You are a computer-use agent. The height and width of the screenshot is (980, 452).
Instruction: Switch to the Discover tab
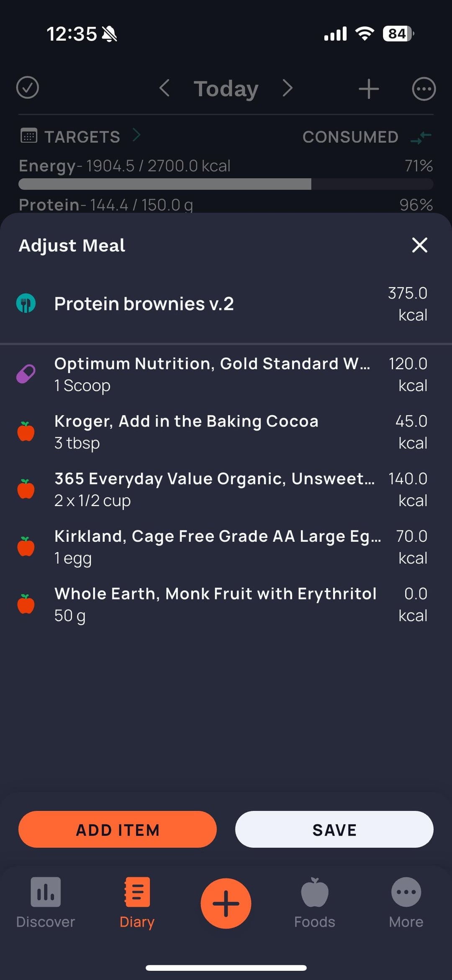point(46,903)
